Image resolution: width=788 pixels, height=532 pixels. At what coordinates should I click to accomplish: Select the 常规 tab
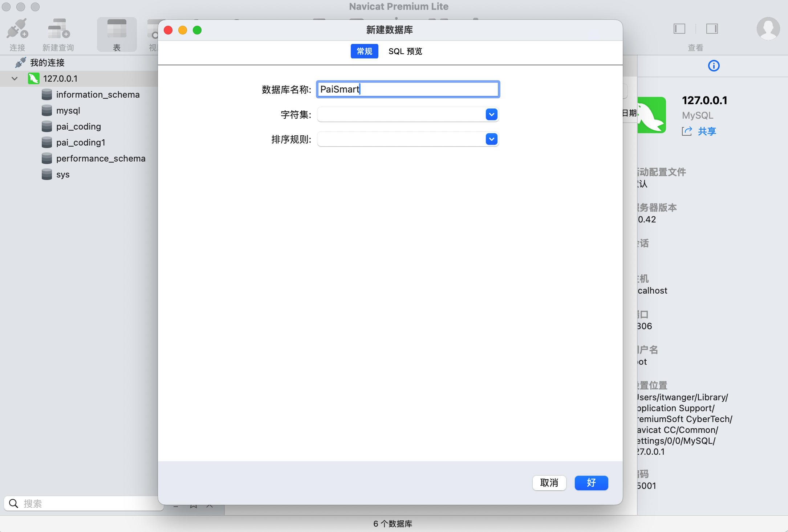[364, 51]
